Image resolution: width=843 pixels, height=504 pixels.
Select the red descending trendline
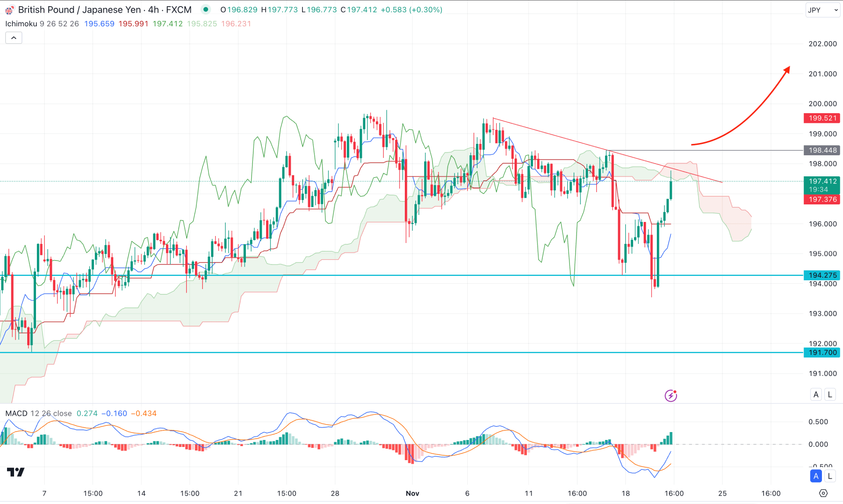608,150
